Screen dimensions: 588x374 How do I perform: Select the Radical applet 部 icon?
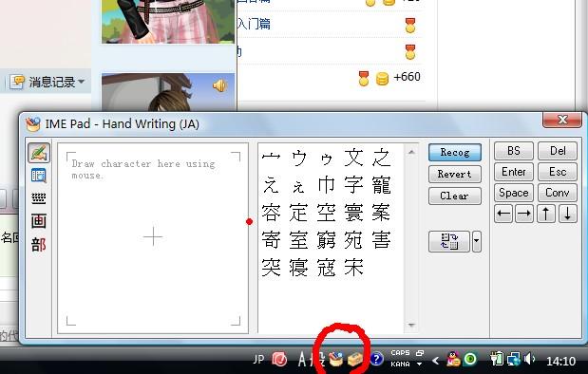pyautogui.click(x=39, y=245)
